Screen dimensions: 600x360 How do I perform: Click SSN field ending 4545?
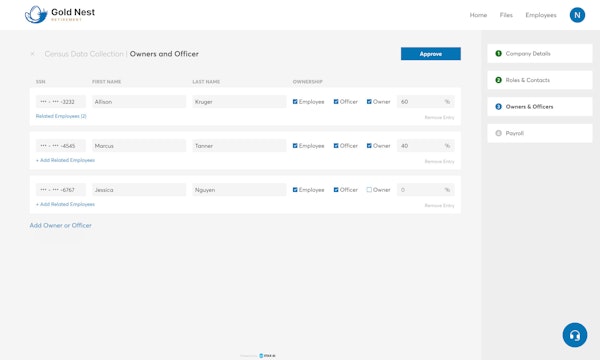[61, 146]
